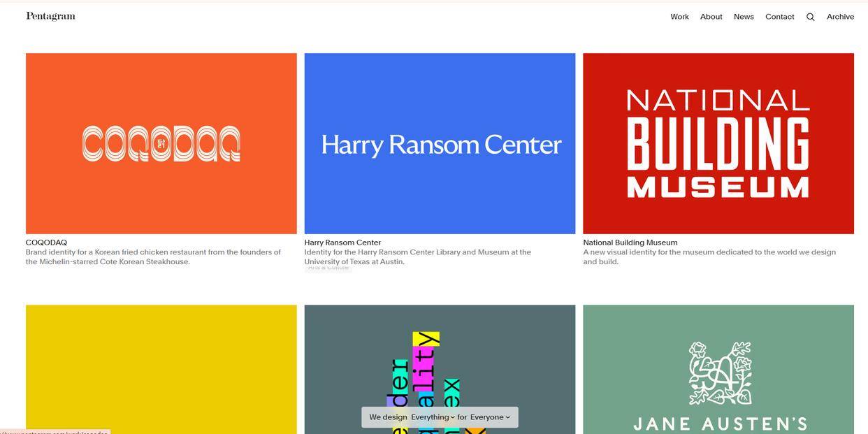
Task: Open the Work menu item
Action: (679, 17)
